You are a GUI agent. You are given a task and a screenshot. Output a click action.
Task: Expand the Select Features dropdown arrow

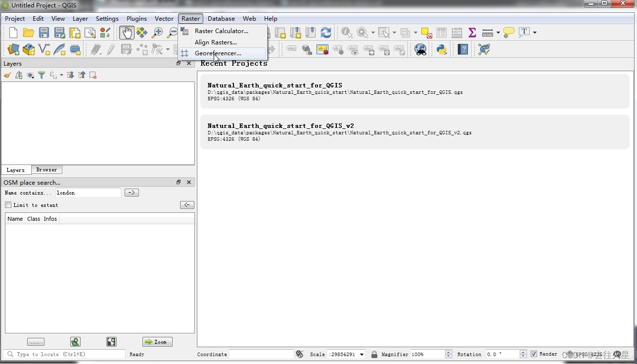coord(394,33)
